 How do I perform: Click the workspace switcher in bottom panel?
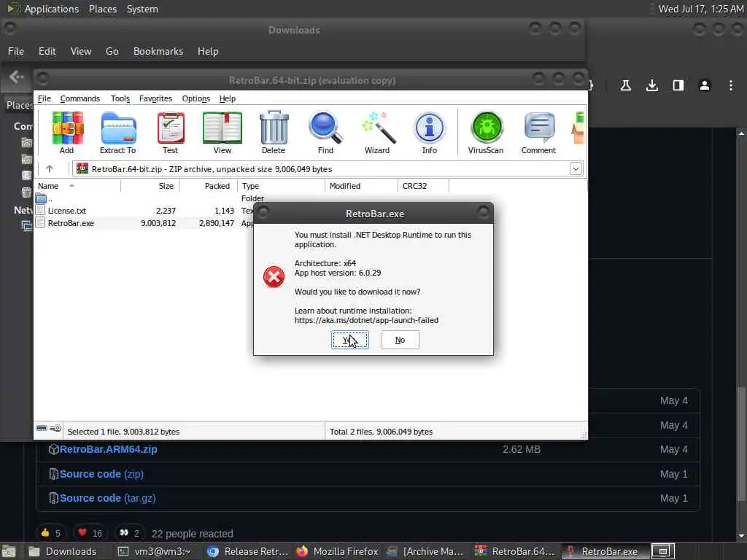coord(663,551)
